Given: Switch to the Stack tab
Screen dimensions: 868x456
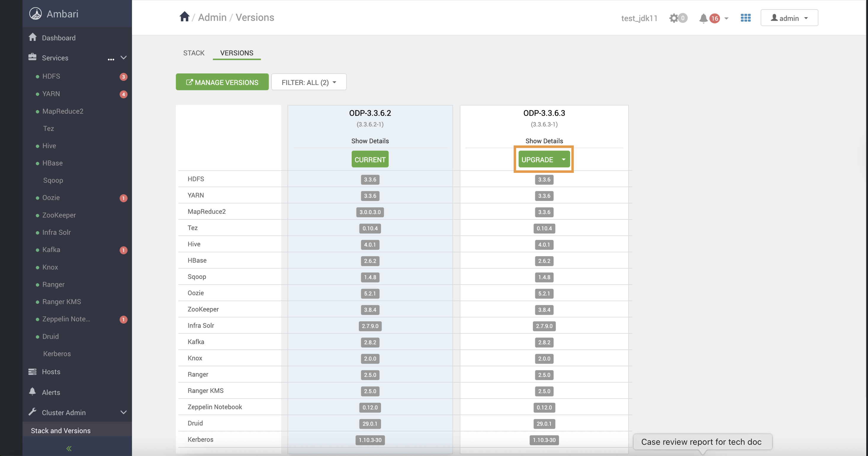Looking at the screenshot, I should click(194, 53).
